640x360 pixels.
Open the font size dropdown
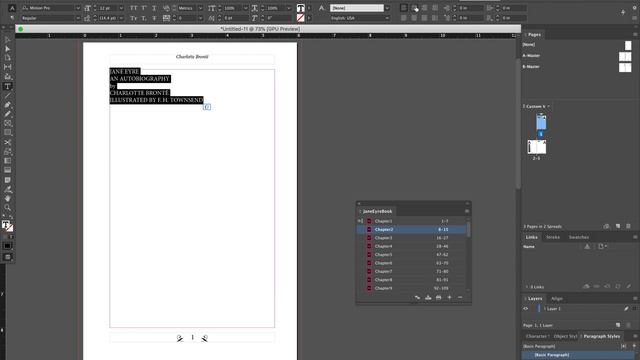121,8
